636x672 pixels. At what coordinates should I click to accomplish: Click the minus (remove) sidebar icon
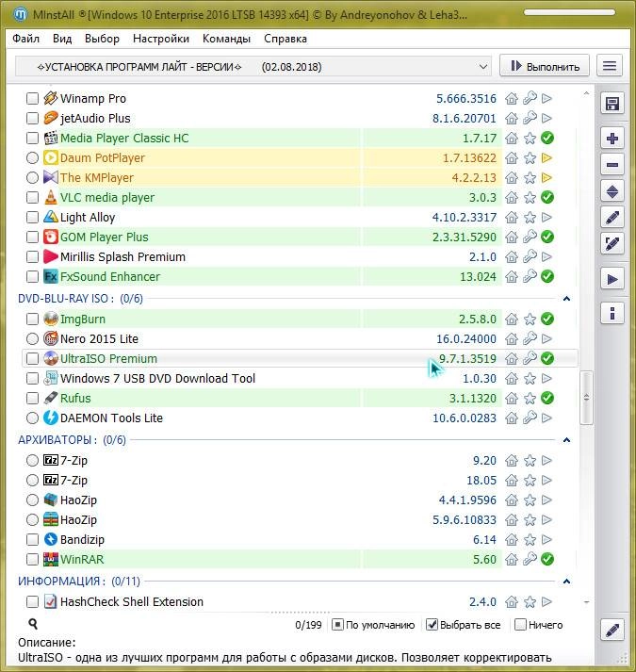(x=612, y=165)
